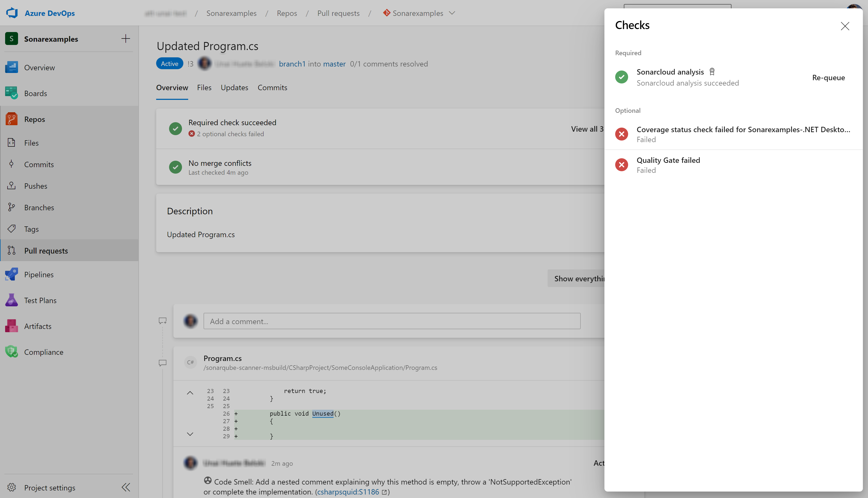Open Pull requests in the sidebar menu

[69, 251]
